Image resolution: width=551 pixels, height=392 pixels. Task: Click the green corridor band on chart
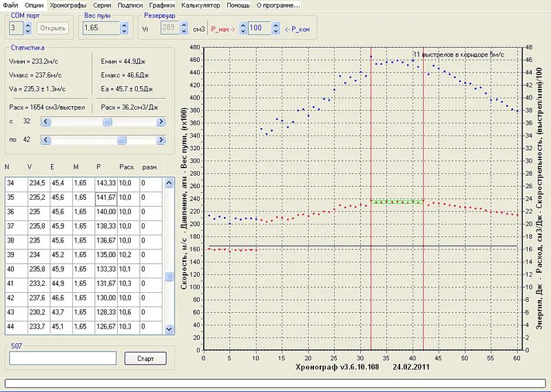click(397, 202)
